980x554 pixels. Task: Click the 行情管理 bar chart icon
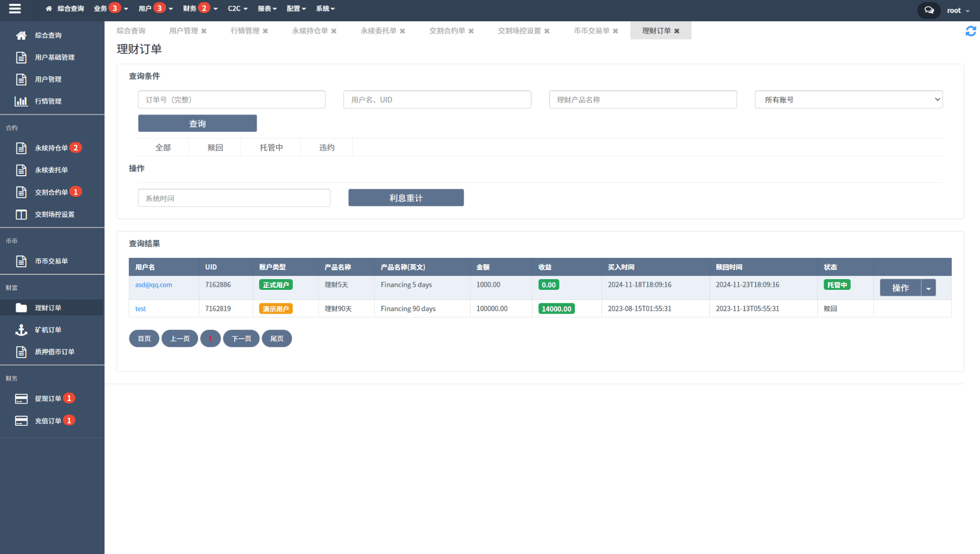[21, 101]
